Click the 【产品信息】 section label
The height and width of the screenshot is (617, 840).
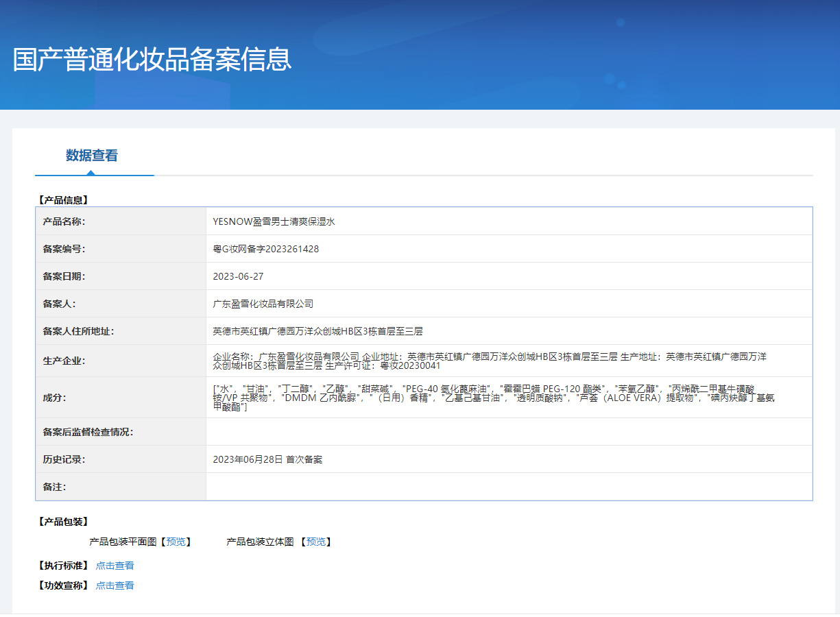click(62, 200)
